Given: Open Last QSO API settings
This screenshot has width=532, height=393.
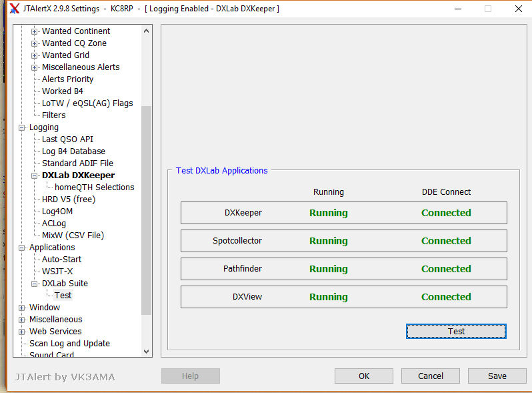Looking at the screenshot, I should 67,139.
